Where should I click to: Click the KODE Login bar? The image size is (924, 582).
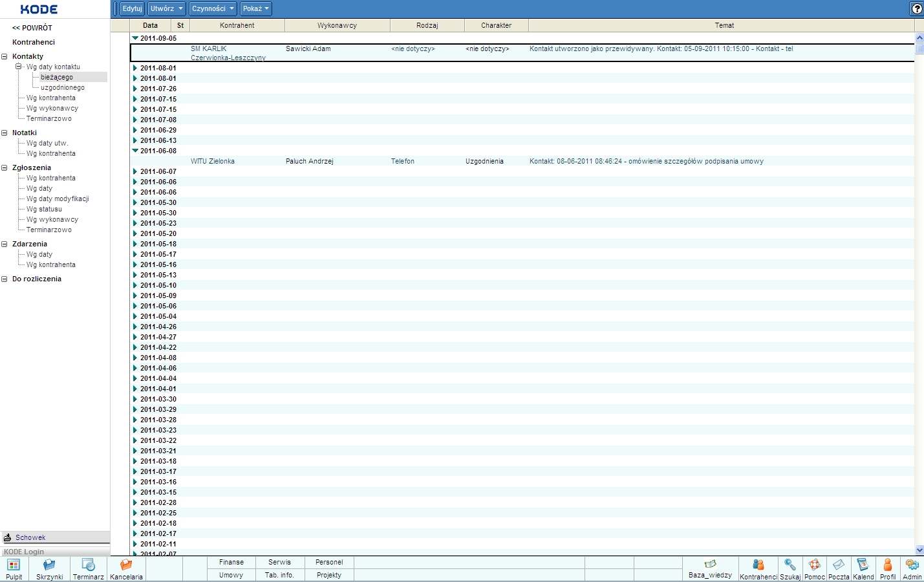pos(55,552)
